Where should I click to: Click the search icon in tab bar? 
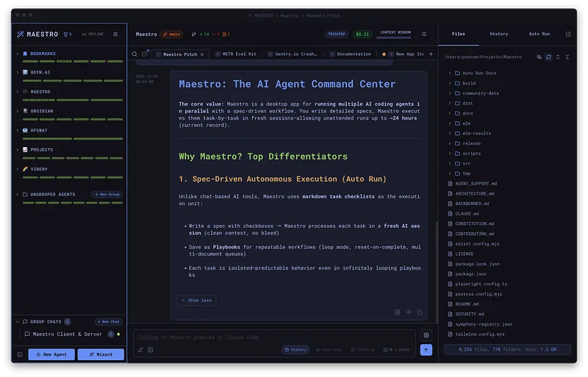click(135, 54)
